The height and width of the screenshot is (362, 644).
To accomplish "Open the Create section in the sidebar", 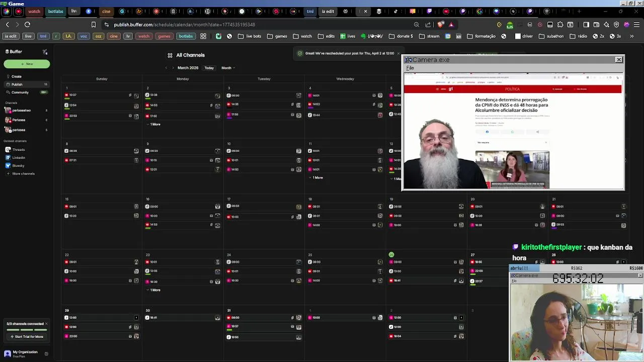I will 26,76.
